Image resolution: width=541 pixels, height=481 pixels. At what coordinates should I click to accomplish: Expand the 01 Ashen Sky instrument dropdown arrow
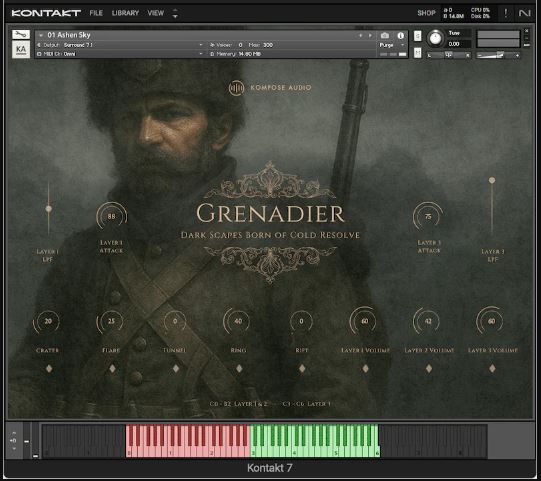tap(41, 35)
